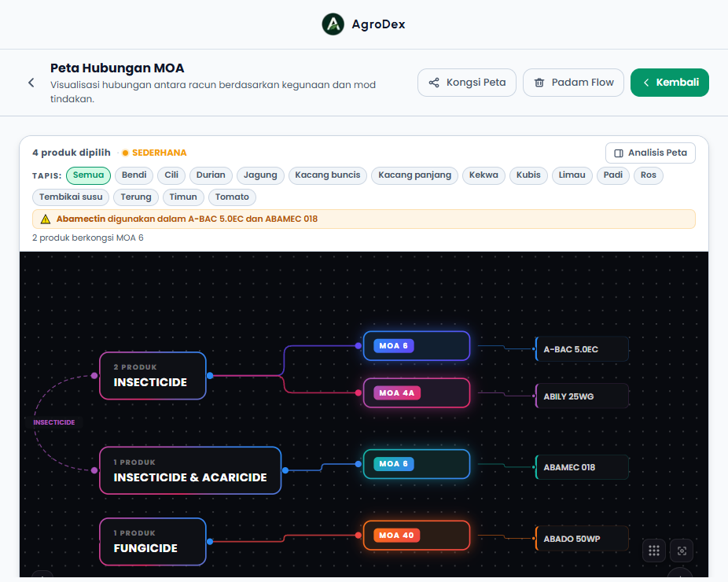Click the Abamectin warning banner text
728x582 pixels.
[x=187, y=219]
